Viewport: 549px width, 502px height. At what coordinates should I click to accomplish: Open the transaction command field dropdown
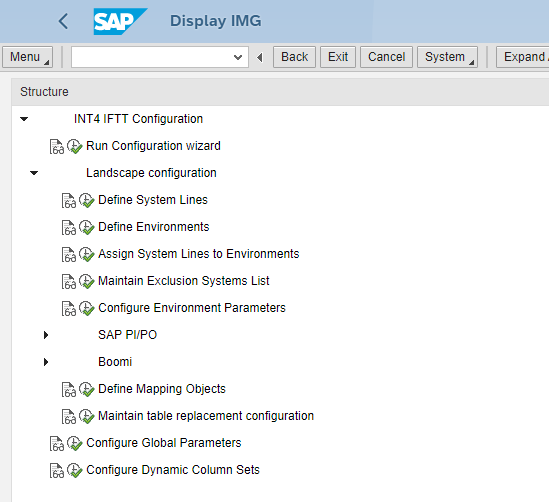pyautogui.click(x=238, y=57)
